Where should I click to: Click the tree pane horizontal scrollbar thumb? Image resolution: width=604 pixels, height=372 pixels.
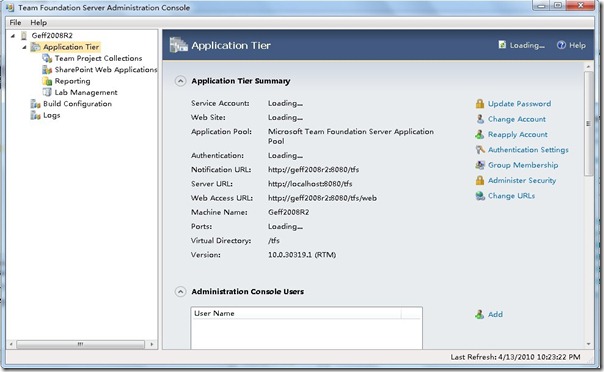[81, 344]
